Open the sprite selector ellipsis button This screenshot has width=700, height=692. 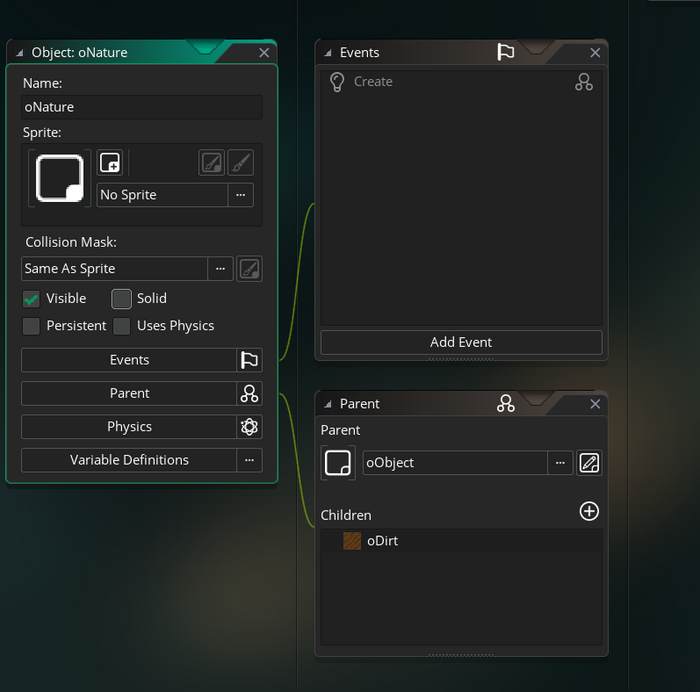click(240, 195)
